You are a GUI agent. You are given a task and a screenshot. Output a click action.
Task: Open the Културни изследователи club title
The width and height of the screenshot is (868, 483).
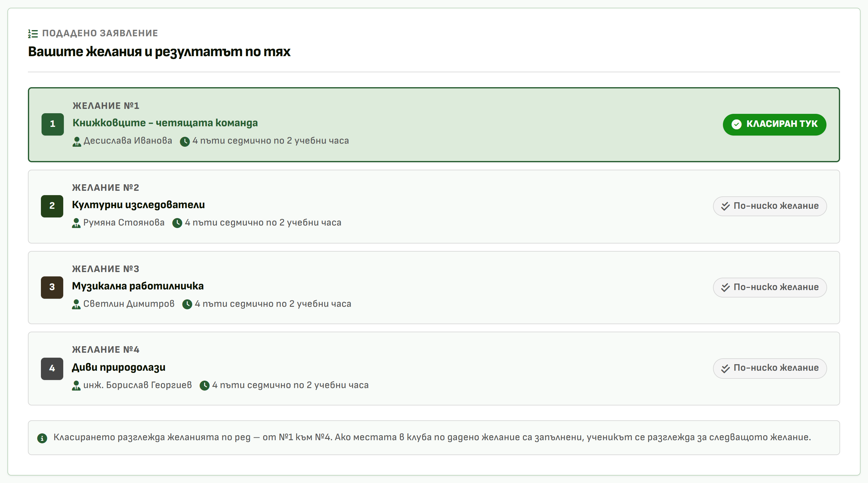(138, 205)
